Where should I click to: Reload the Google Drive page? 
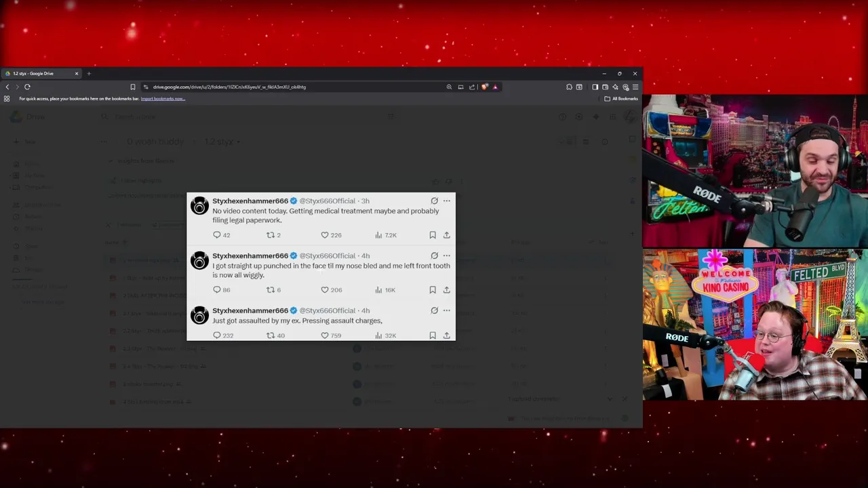click(x=27, y=87)
